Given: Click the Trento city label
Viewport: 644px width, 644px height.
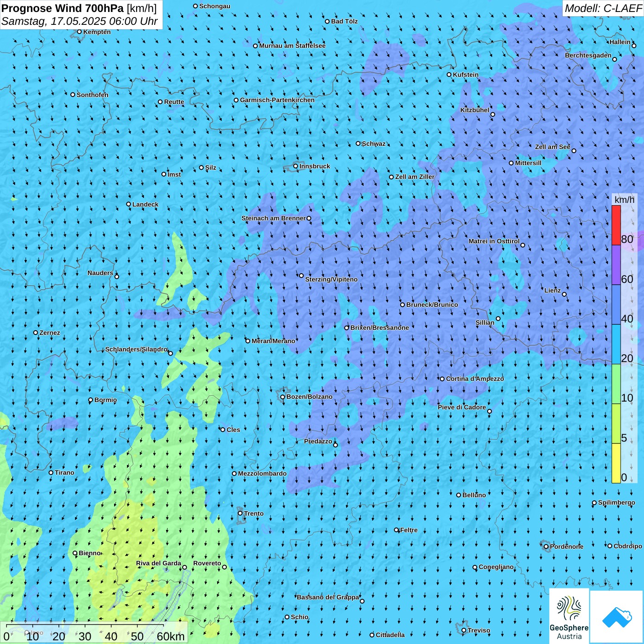Looking at the screenshot, I should tap(254, 513).
